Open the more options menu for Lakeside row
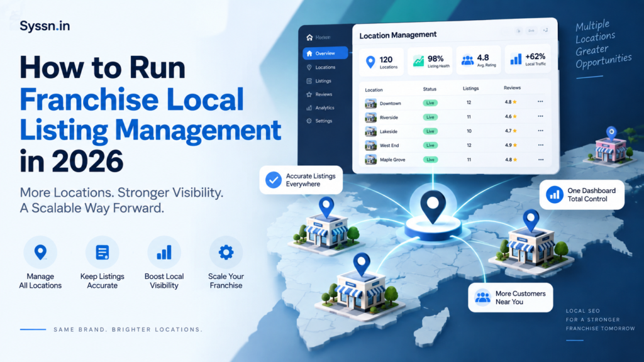644x362 pixels. click(540, 131)
